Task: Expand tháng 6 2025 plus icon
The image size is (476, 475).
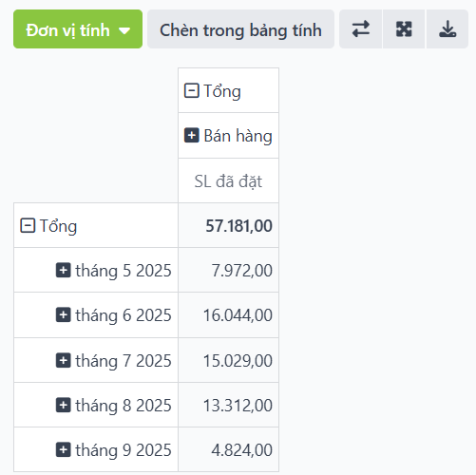Action: [64, 315]
